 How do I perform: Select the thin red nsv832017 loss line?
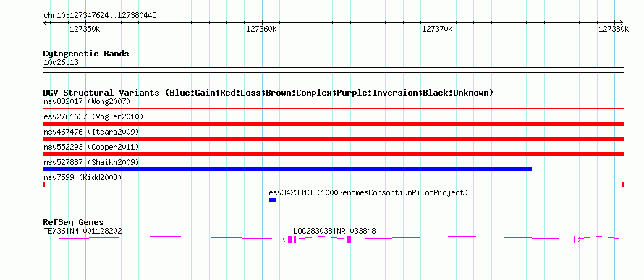[333, 109]
